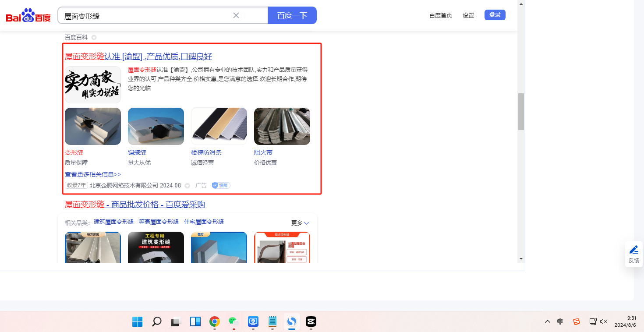Screen dimensions: 644x332
Task: Click the Baidu logo
Action: click(28, 16)
